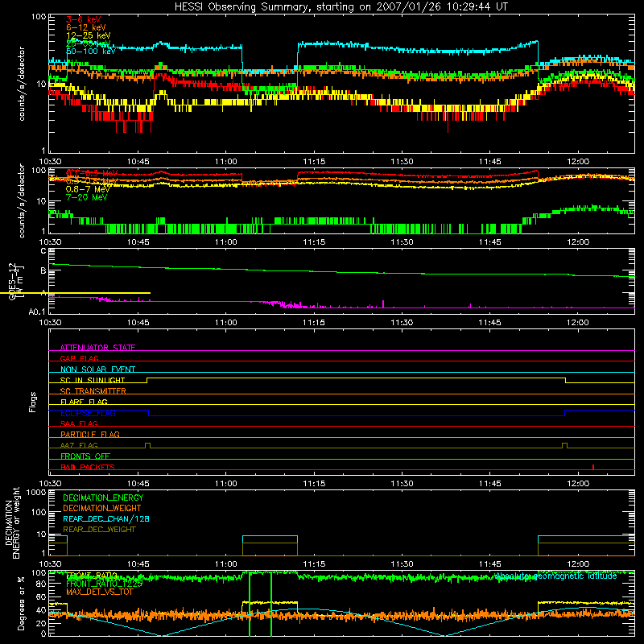Click the magenta GOES spike near 11:27

383,304
